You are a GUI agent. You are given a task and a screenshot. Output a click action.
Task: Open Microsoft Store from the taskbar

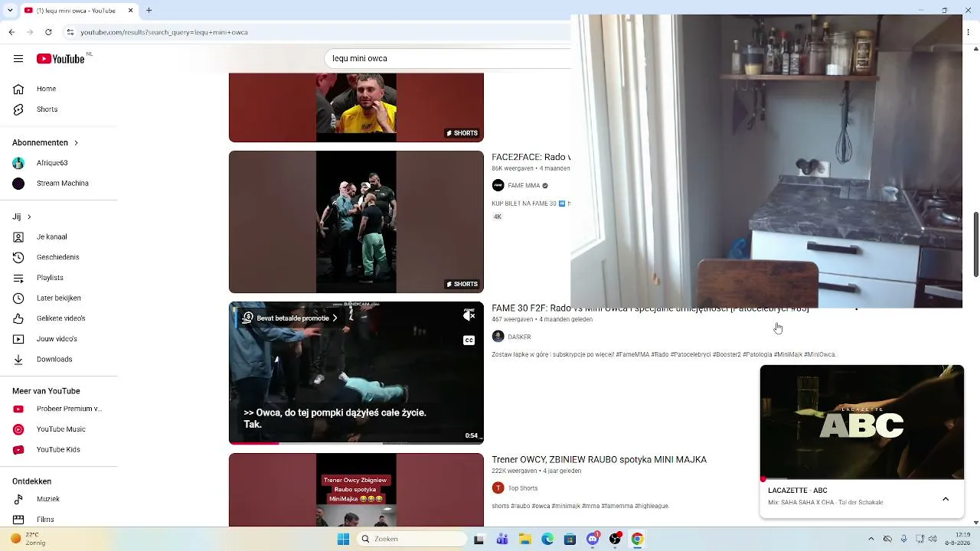pyautogui.click(x=570, y=539)
